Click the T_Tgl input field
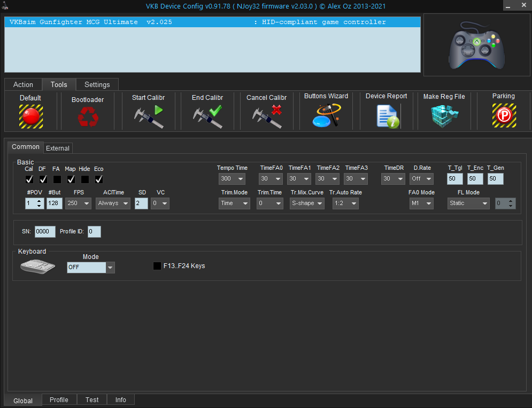The height and width of the screenshot is (408, 532). [x=455, y=179]
